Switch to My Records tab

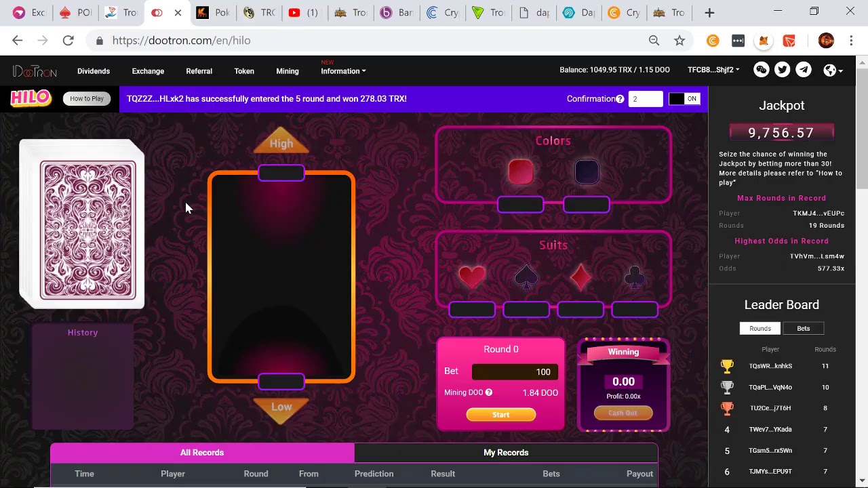[506, 453]
